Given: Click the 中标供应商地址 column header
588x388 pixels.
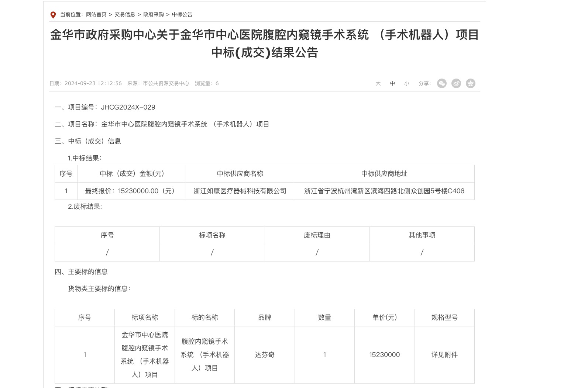Looking at the screenshot, I should [x=384, y=174].
